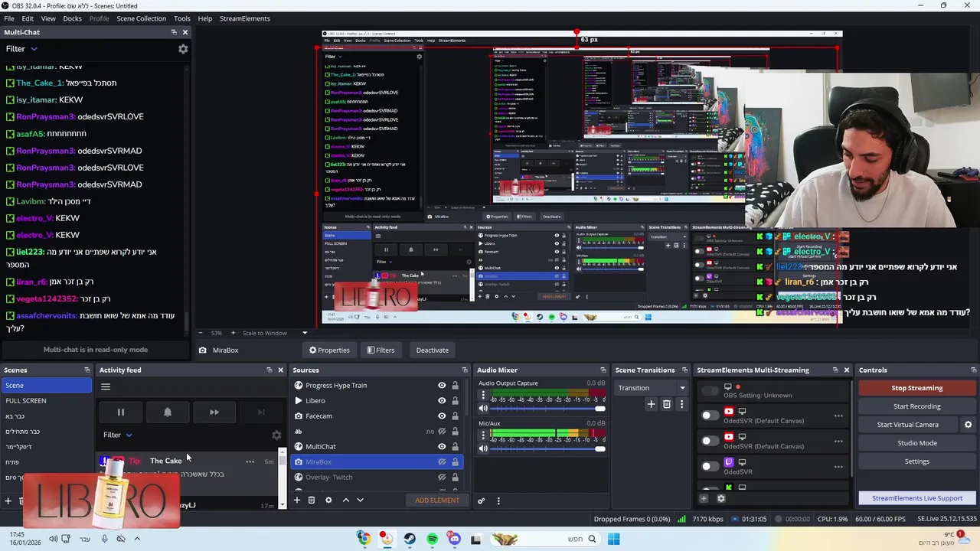This screenshot has width=980, height=551.
Task: Open source properties gear in Sources toolbar
Action: (328, 500)
